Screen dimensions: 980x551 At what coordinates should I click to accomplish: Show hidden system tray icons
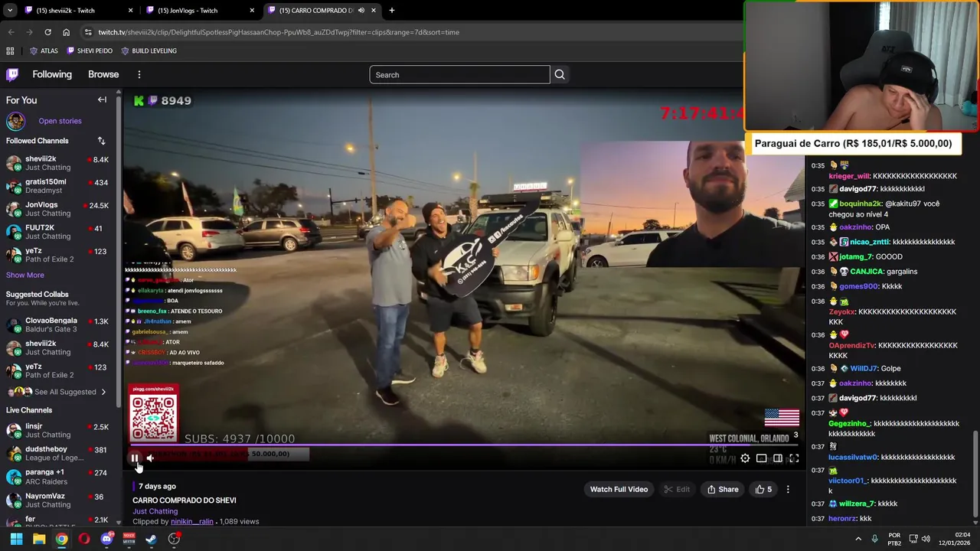pos(858,539)
